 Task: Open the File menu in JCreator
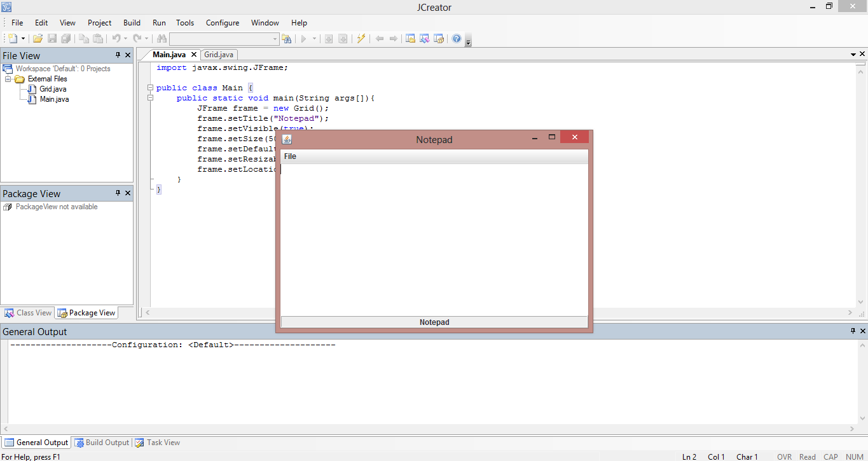17,23
